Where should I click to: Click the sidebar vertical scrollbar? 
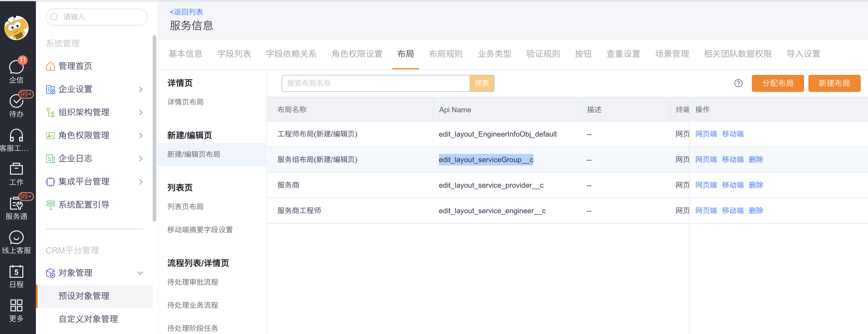[x=154, y=128]
